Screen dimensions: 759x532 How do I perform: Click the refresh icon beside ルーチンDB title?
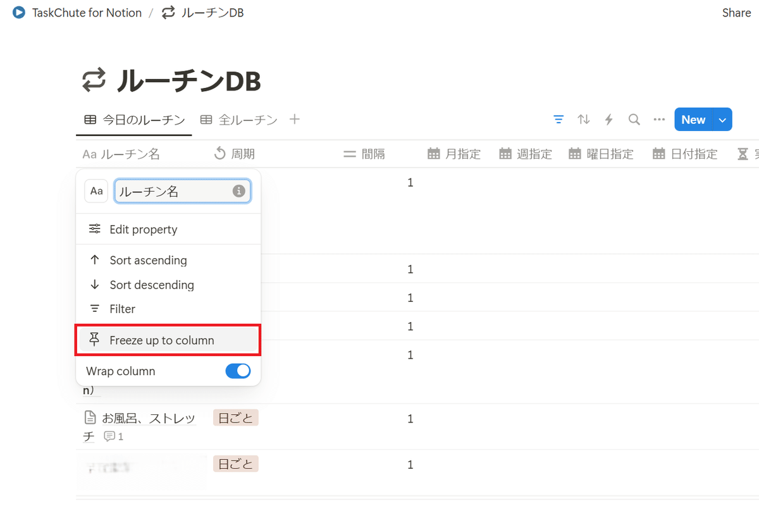click(92, 80)
